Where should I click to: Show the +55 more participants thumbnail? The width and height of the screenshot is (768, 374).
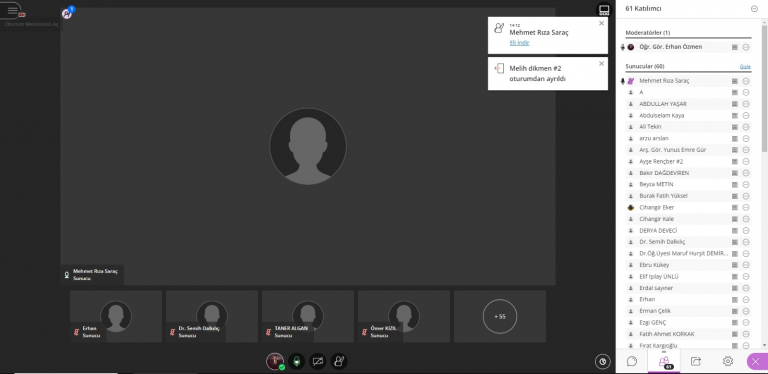click(x=500, y=316)
